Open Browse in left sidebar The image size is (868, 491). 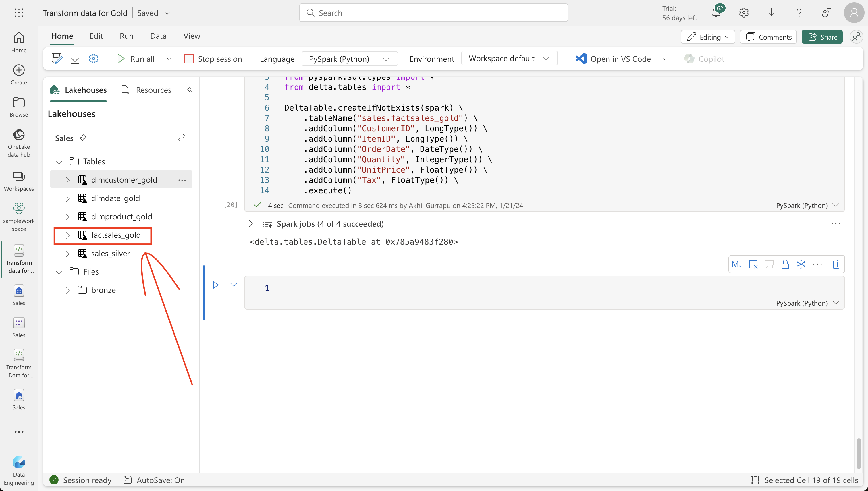click(x=19, y=107)
